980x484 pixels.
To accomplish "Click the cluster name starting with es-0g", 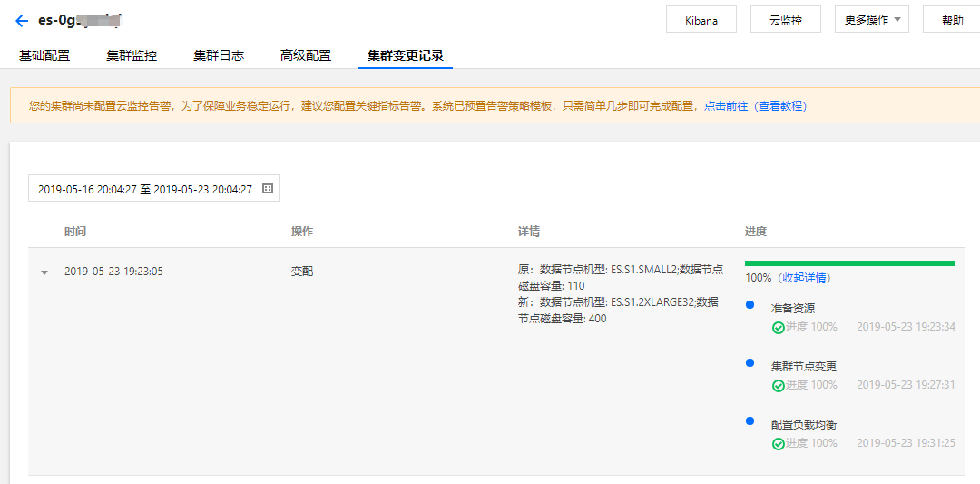I will tap(79, 21).
